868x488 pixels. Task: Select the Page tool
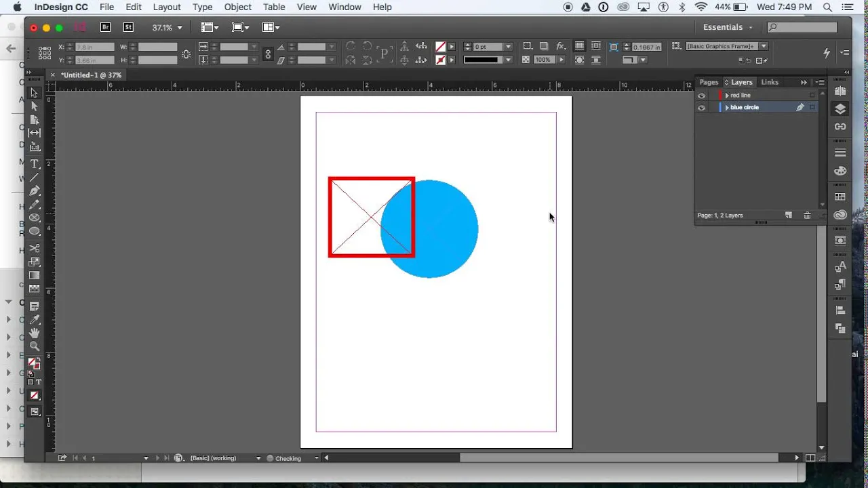point(34,119)
